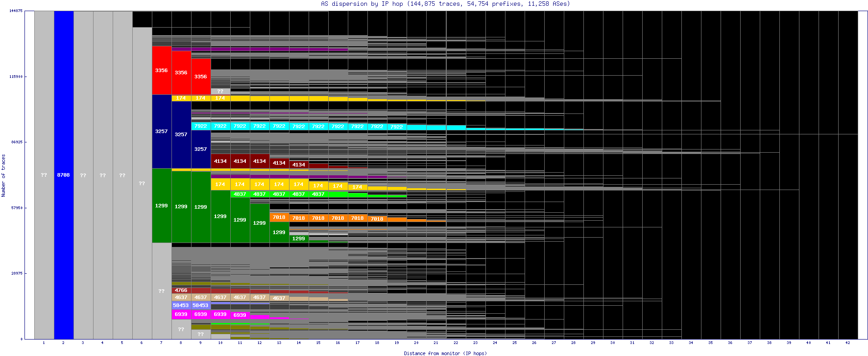Select the cyan 7922 block at hop 19
The height and width of the screenshot is (356, 868).
point(397,127)
